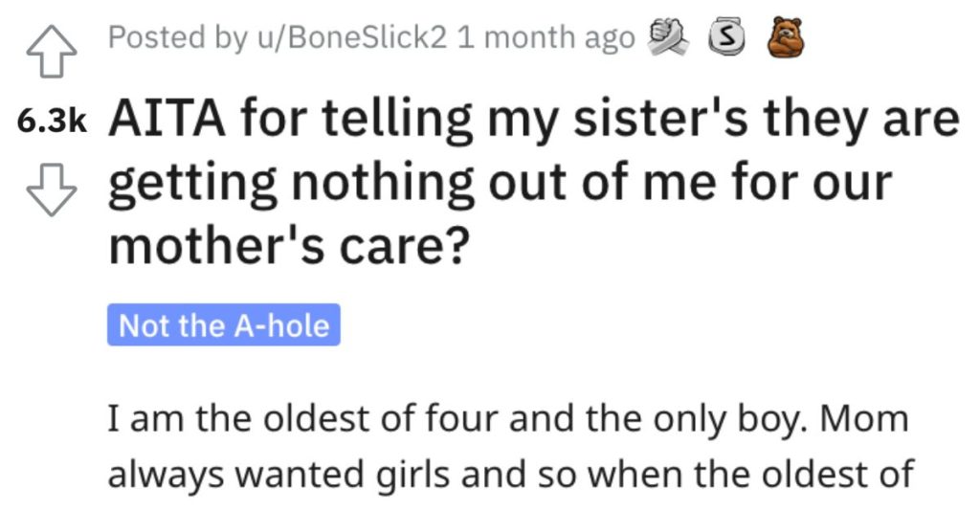The width and height of the screenshot is (980, 512).
Task: Click the words "they are" in the title
Action: tap(861, 120)
